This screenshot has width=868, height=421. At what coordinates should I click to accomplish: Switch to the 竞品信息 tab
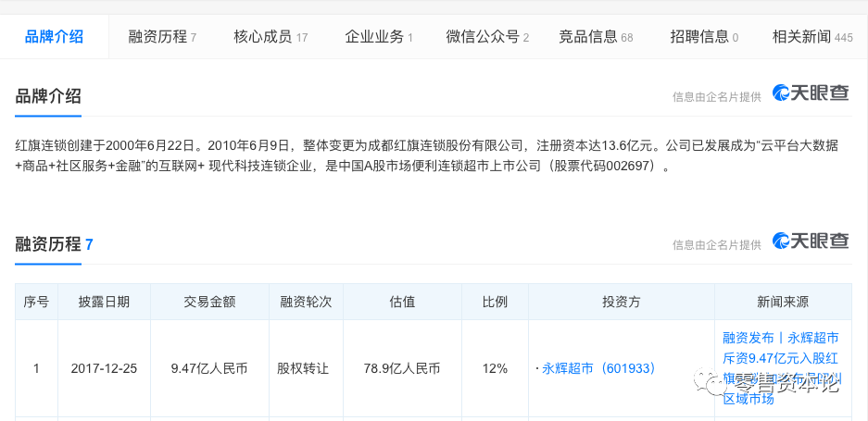(596, 37)
